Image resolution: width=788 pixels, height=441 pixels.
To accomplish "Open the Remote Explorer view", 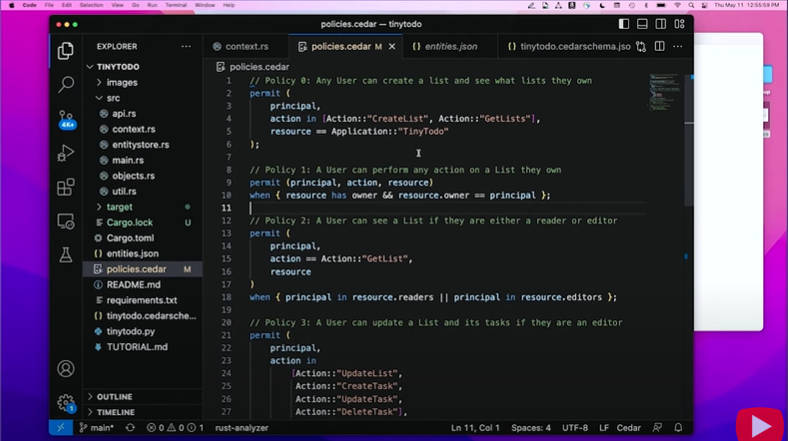I will point(65,222).
